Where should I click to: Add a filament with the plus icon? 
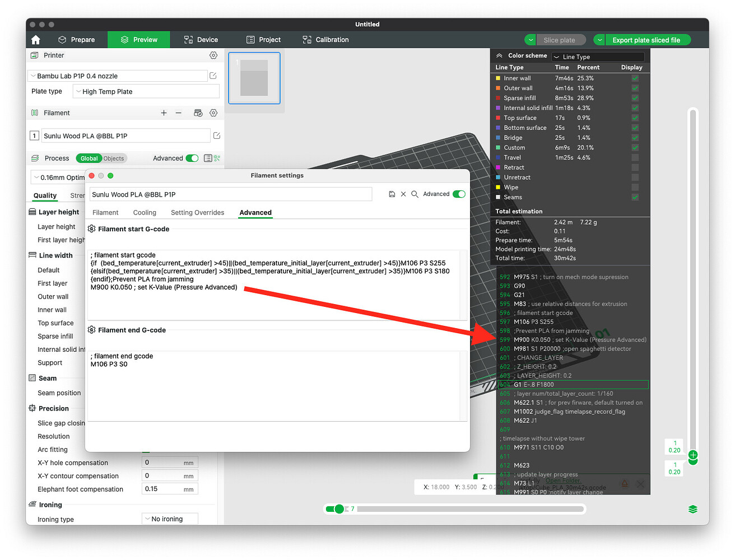pos(164,113)
